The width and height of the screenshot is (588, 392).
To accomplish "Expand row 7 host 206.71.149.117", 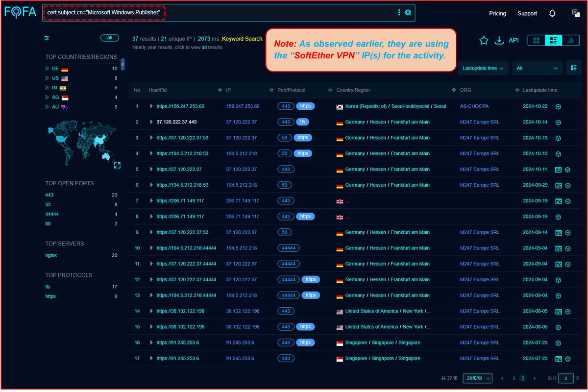I will (151, 201).
